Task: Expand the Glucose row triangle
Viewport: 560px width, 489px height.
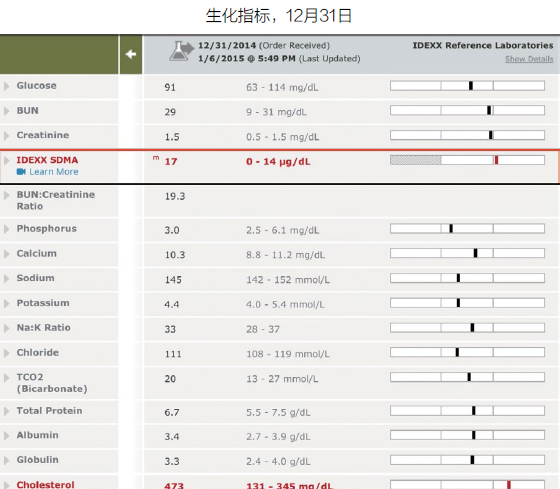Action: 6,86
